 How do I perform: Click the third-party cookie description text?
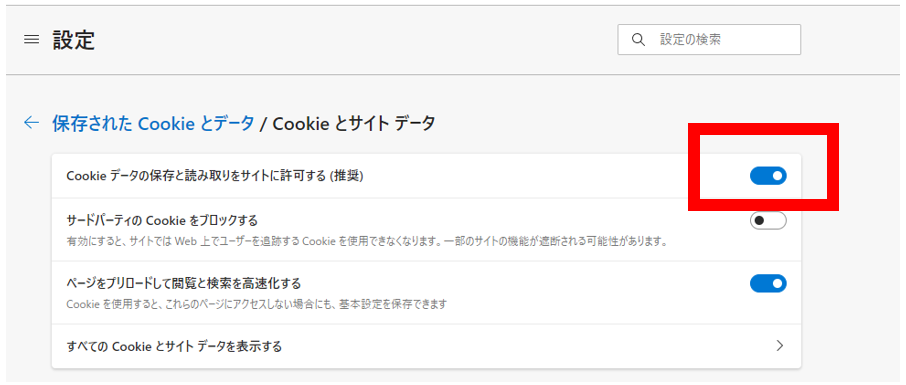tap(367, 242)
